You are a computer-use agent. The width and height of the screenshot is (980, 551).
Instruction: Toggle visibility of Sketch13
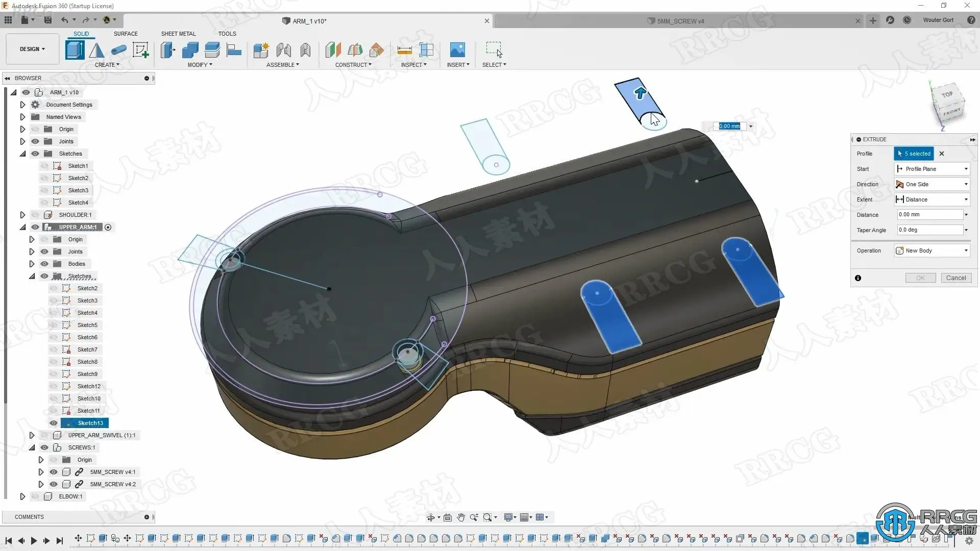[54, 423]
